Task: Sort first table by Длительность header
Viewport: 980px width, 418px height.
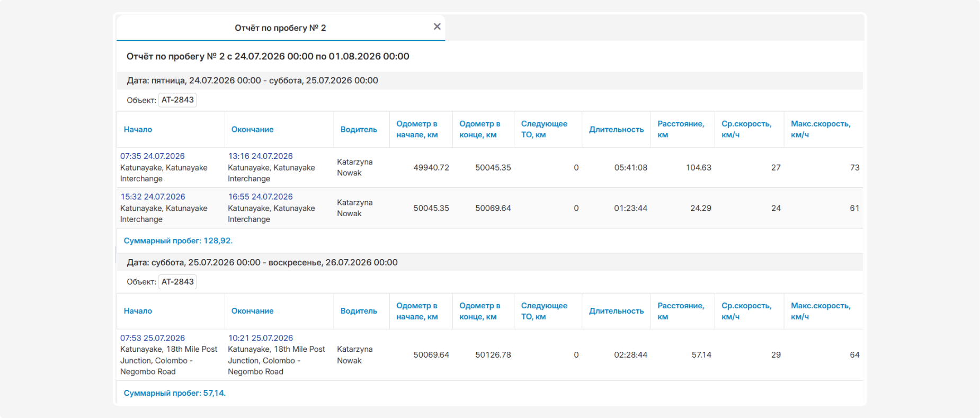Action: click(x=616, y=129)
